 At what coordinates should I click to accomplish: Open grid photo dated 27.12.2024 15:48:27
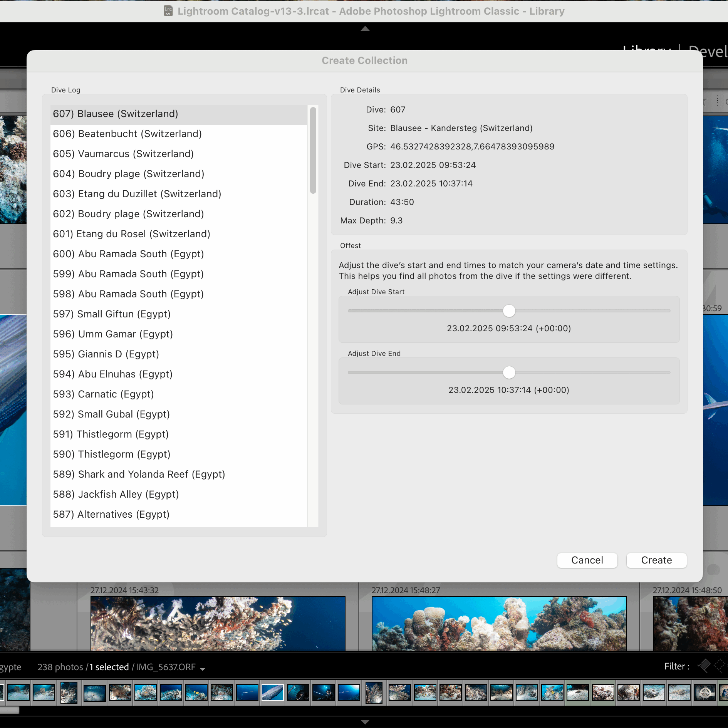click(499, 624)
